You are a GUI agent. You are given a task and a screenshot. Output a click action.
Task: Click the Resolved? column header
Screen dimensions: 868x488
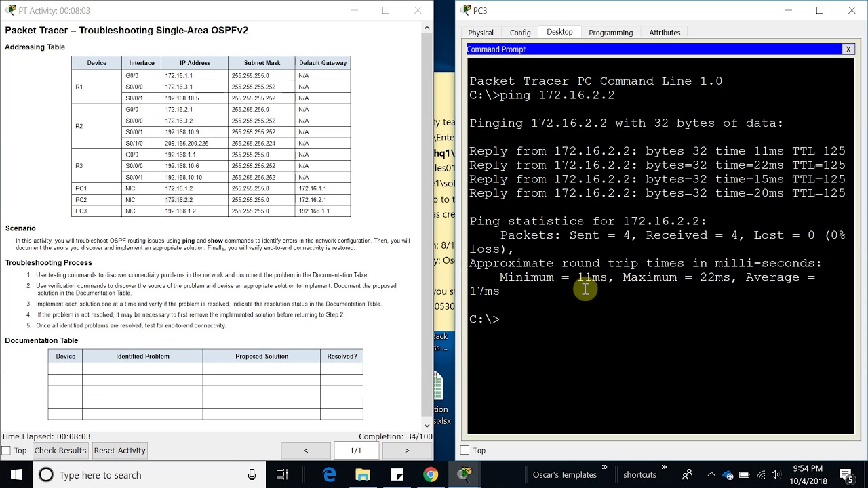(342, 356)
